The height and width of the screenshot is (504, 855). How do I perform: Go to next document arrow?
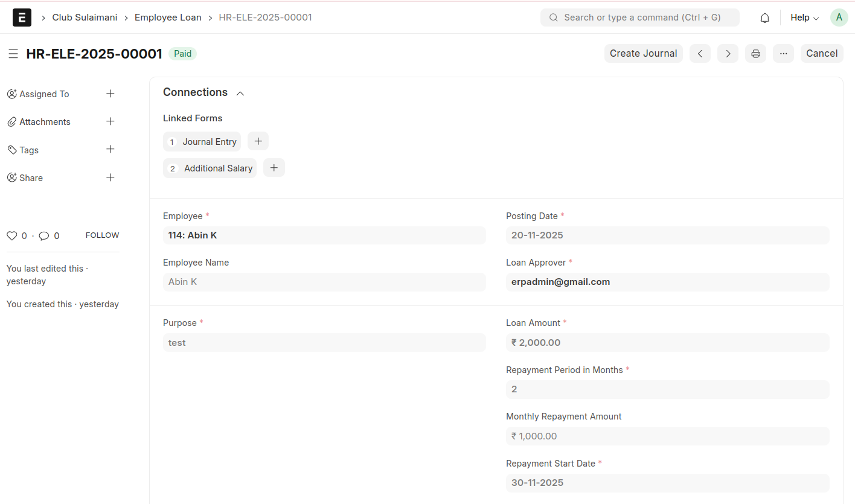click(728, 54)
